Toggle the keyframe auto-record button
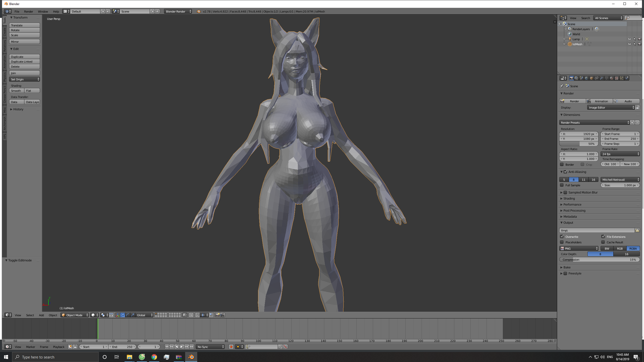This screenshot has height=362, width=644. click(x=231, y=347)
